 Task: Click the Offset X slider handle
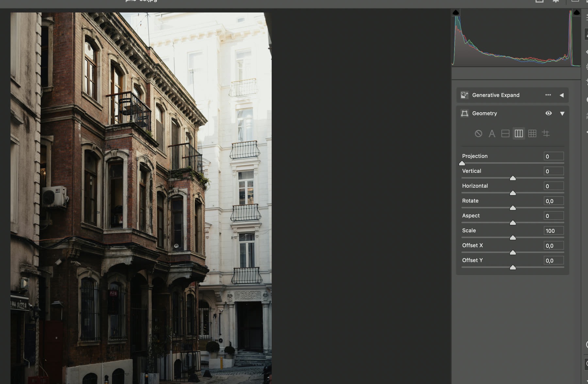point(513,252)
